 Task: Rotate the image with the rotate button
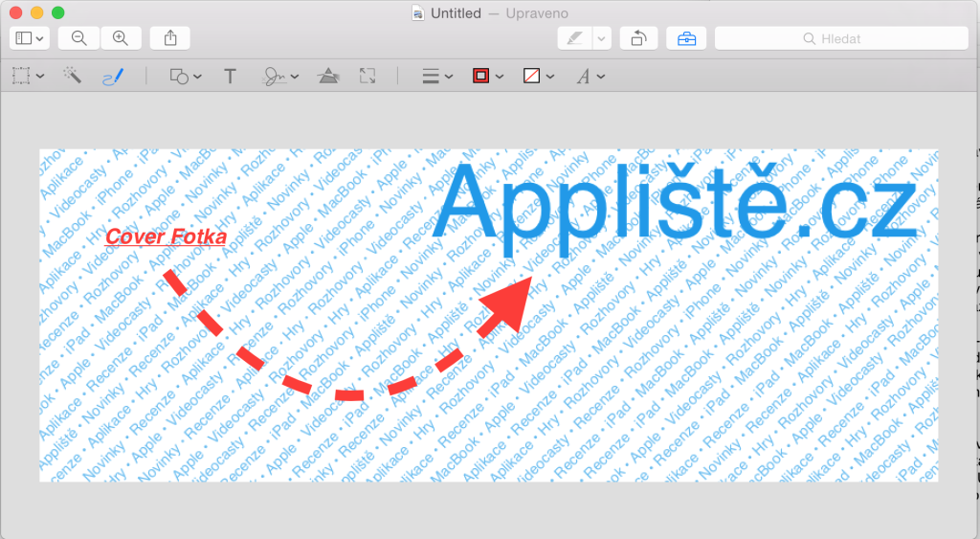(638, 38)
